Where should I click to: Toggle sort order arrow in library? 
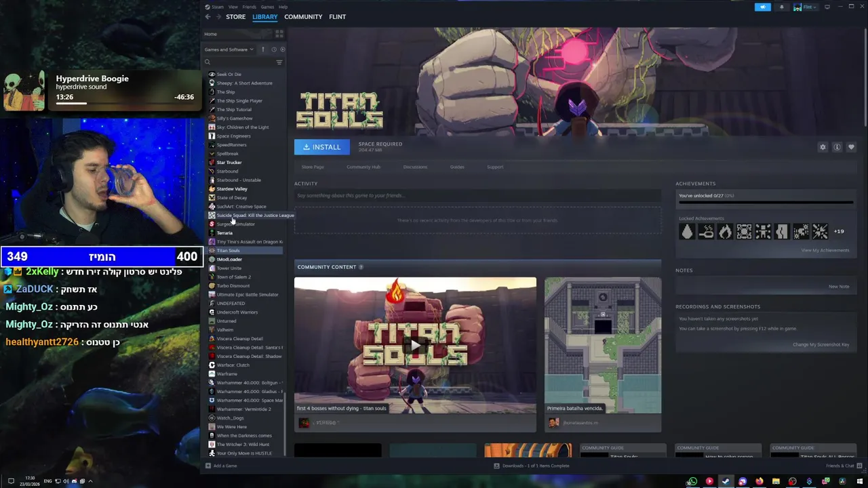[263, 49]
